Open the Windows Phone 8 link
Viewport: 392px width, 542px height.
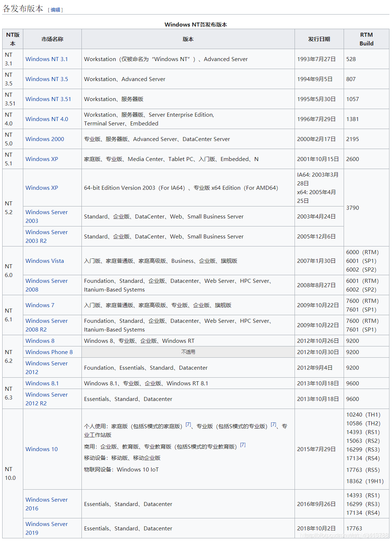click(49, 352)
